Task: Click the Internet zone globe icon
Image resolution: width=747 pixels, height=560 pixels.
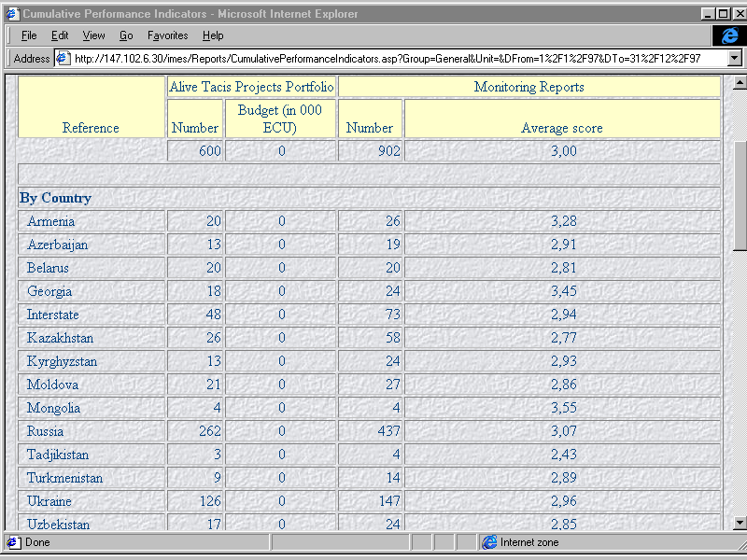Action: [x=489, y=542]
